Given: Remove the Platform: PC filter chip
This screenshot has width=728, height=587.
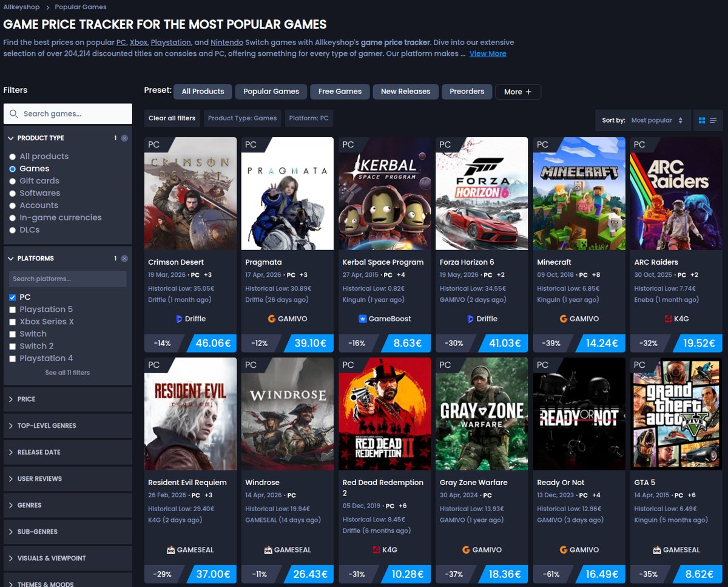Looking at the screenshot, I should (309, 118).
